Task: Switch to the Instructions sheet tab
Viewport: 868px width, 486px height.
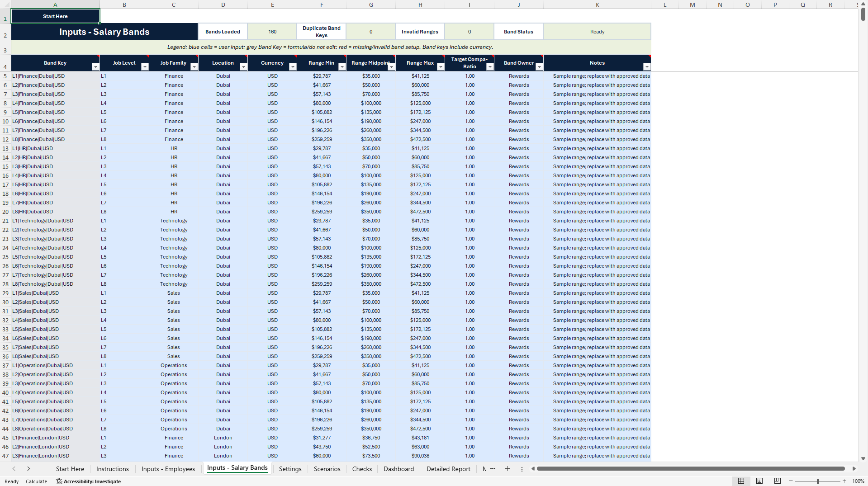Action: coord(113,469)
